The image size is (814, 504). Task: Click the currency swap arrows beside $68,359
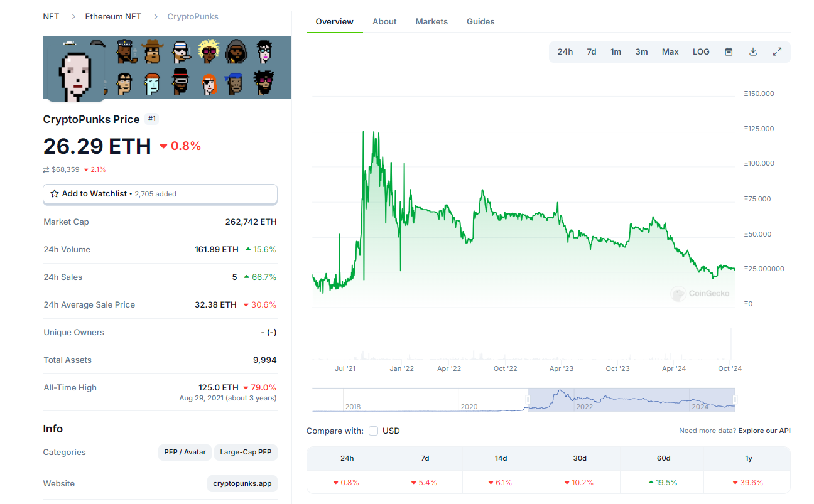point(45,169)
